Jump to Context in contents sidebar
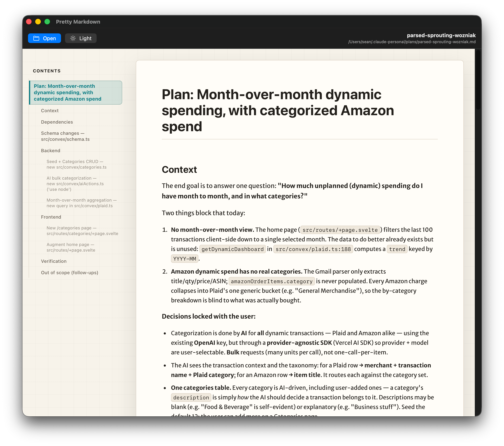The height and width of the screenshot is (446, 504). coord(50,110)
